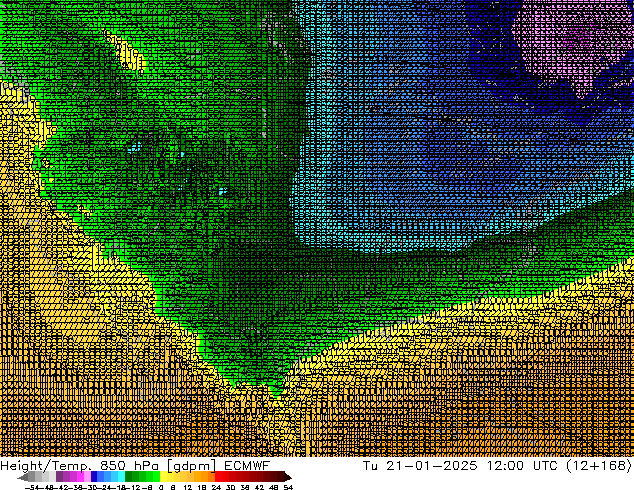Screen dimensions: 634x490
Task: Click the 24 legend value label
Action: pyautogui.click(x=216, y=487)
